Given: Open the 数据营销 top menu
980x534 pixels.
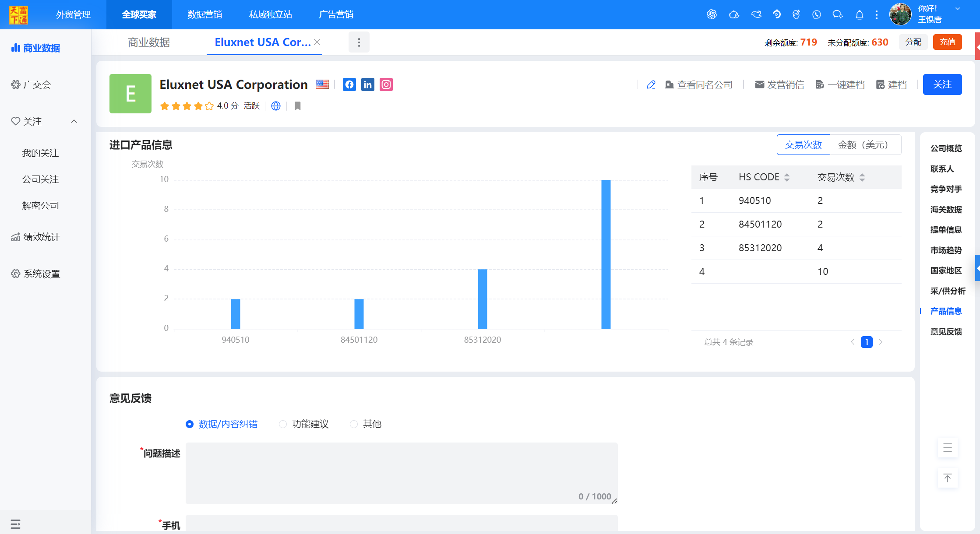Looking at the screenshot, I should tap(205, 14).
